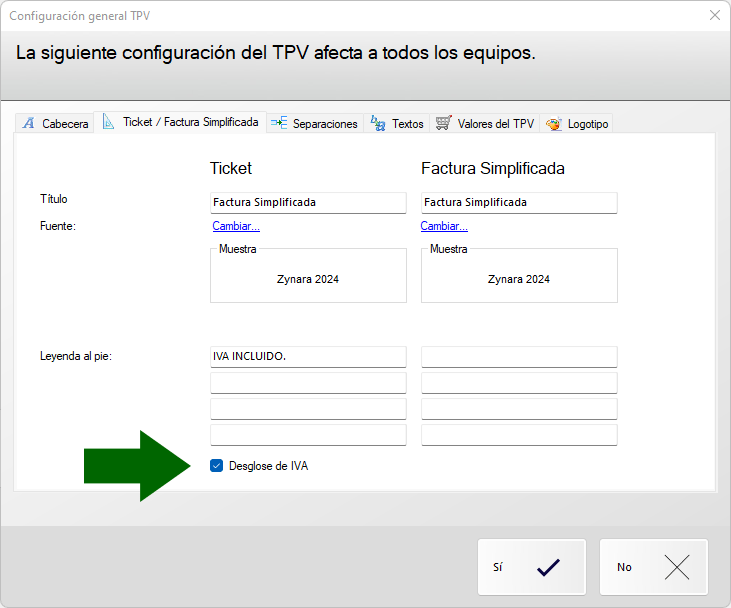
Task: Click first Factura Simplificada footer legend field
Action: [x=519, y=357]
